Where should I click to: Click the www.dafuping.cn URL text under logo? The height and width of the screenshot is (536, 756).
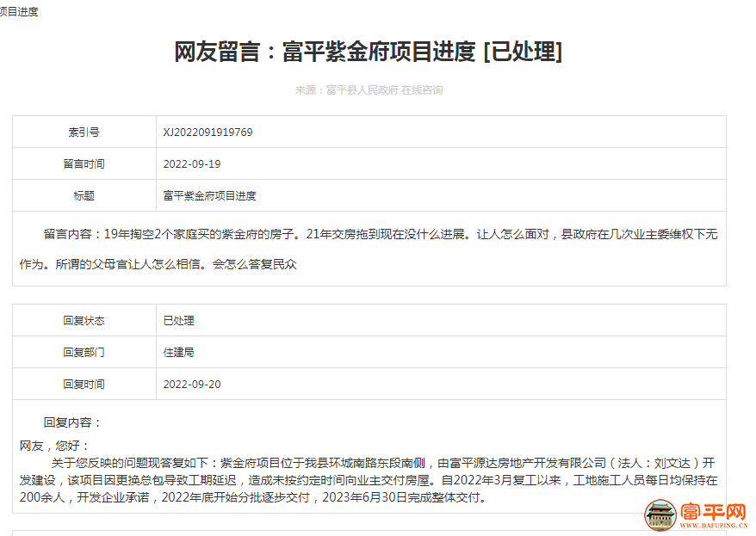714,526
